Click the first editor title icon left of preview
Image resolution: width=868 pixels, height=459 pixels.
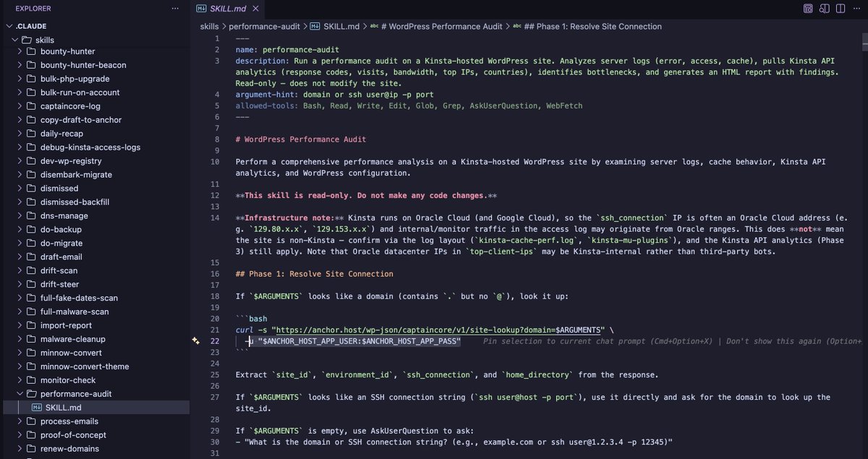tap(808, 9)
